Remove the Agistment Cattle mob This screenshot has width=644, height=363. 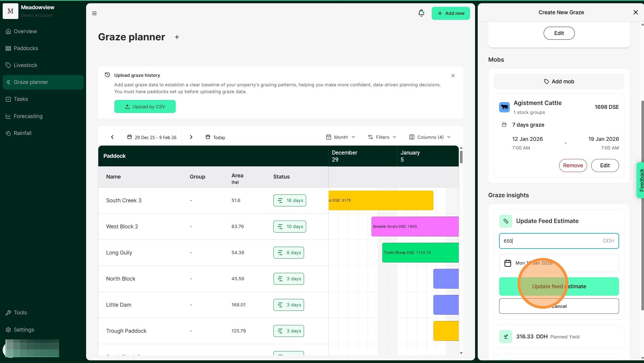tap(572, 165)
